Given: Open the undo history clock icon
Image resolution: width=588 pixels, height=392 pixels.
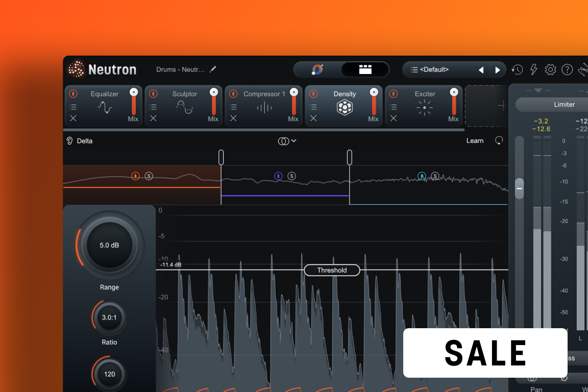Looking at the screenshot, I should click(x=517, y=69).
